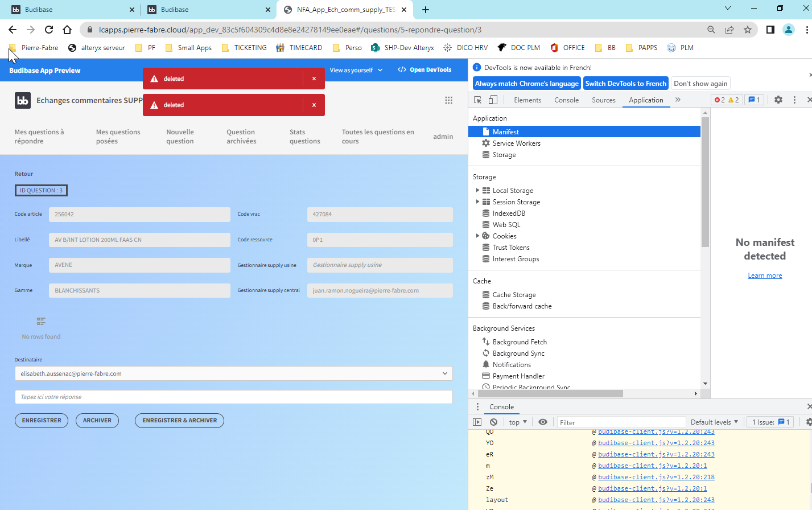Open the Chrome profile avatar

789,30
